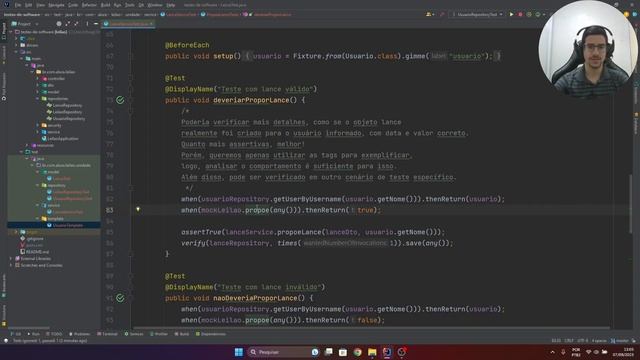Image resolution: width=640 pixels, height=360 pixels.
Task: Expand the 'security' package node
Action: pyautogui.click(x=38, y=125)
